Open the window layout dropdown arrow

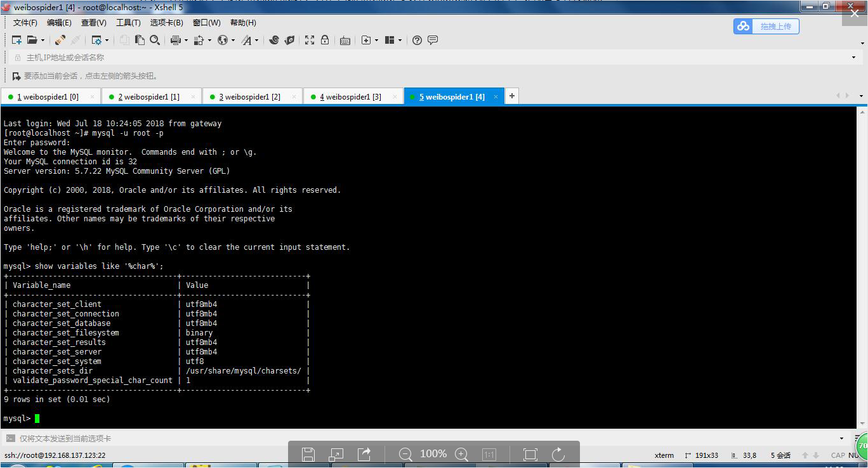point(398,40)
